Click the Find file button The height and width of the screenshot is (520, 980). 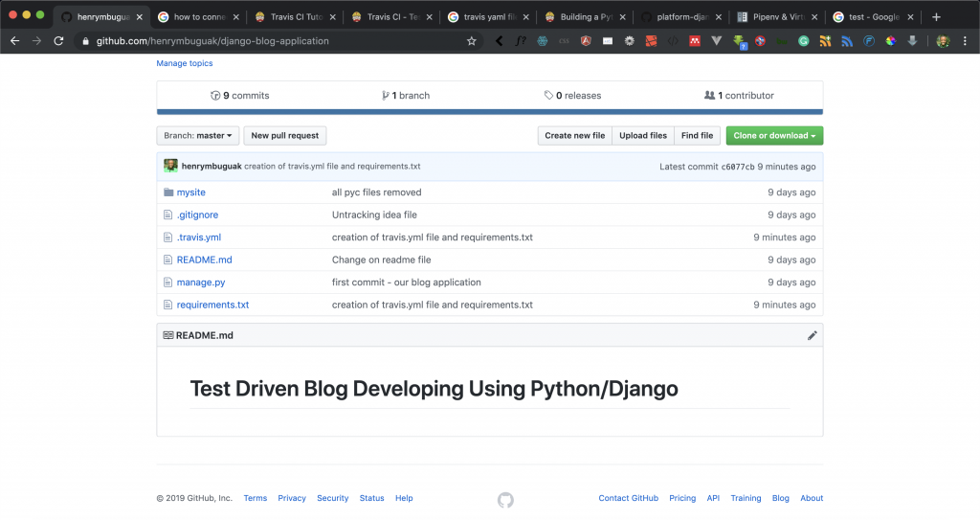pos(697,135)
